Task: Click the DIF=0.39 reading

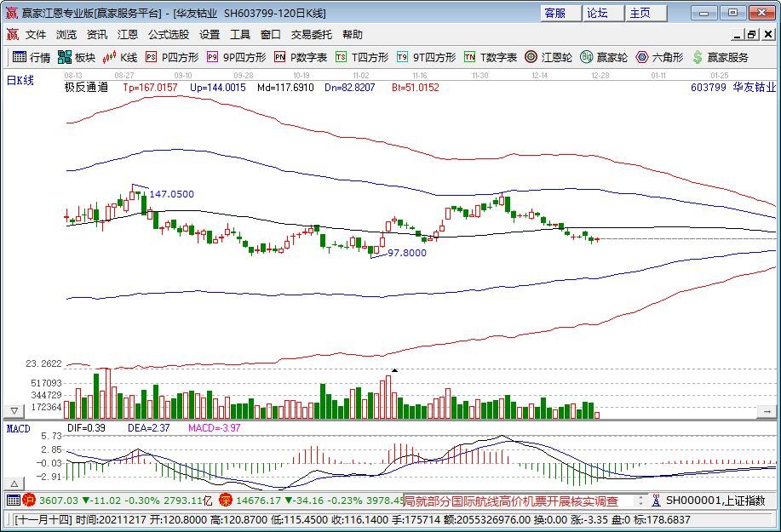Action: (x=86, y=428)
